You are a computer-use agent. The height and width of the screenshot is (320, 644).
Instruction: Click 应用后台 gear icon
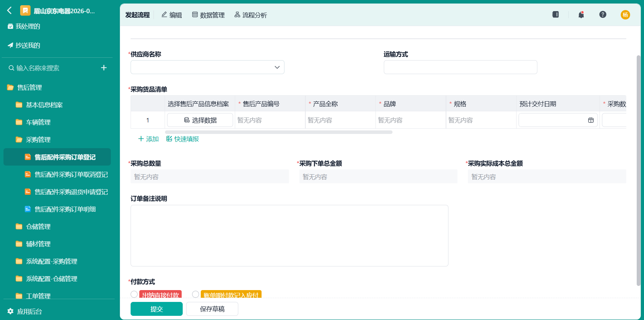click(x=10, y=311)
